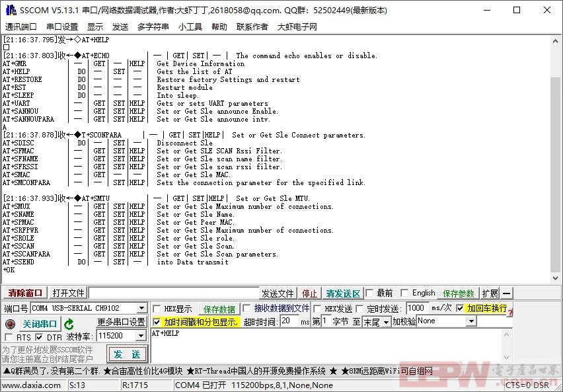Click the R:1715 received counter

click(x=135, y=385)
